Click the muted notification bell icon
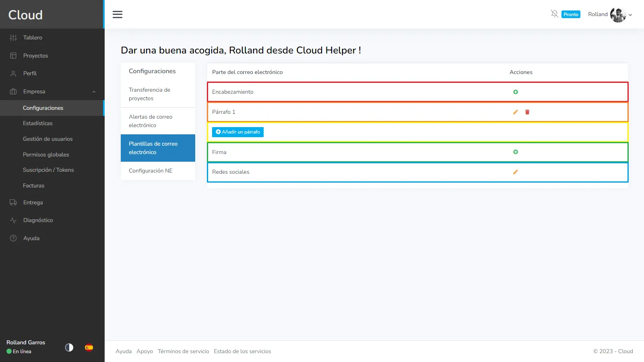This screenshot has height=362, width=644. [554, 14]
